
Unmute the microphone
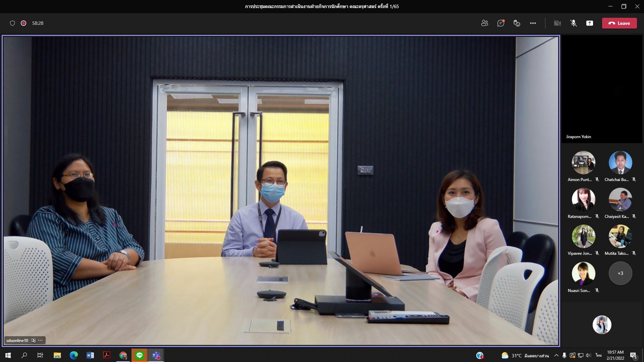(573, 23)
